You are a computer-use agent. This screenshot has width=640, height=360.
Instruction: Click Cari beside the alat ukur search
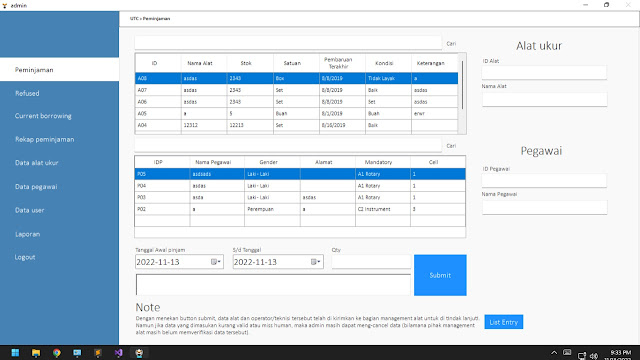click(x=451, y=44)
